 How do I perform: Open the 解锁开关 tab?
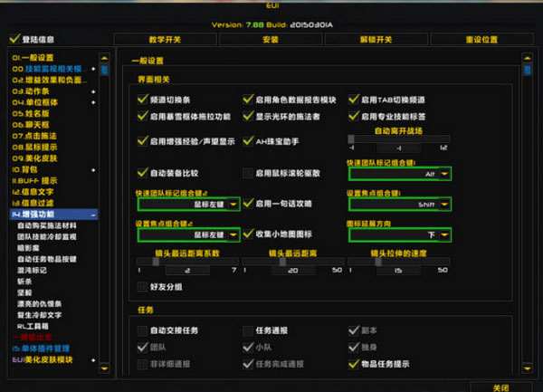click(x=376, y=40)
